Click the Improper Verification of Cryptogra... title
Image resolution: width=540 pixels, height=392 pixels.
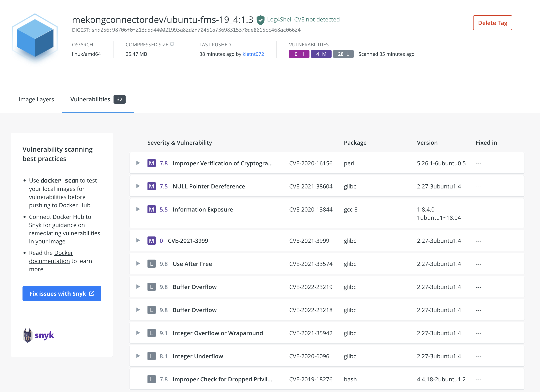(223, 163)
